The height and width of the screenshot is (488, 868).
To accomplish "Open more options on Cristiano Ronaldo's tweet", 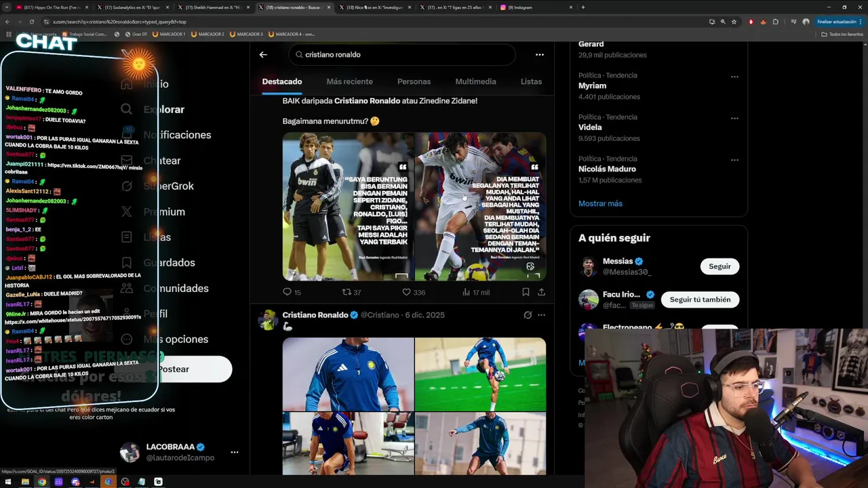I will click(x=541, y=315).
